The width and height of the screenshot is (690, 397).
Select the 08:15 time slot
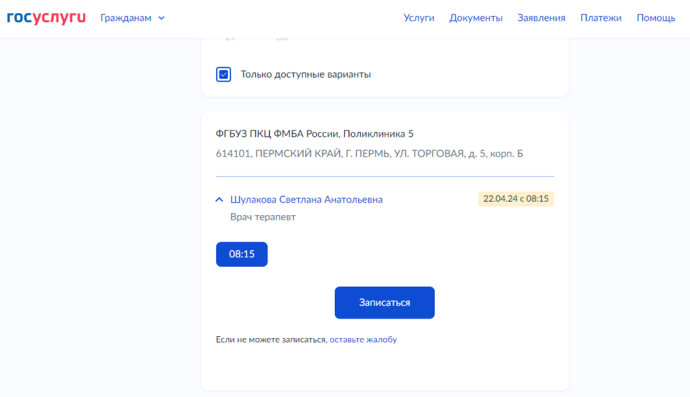(242, 254)
